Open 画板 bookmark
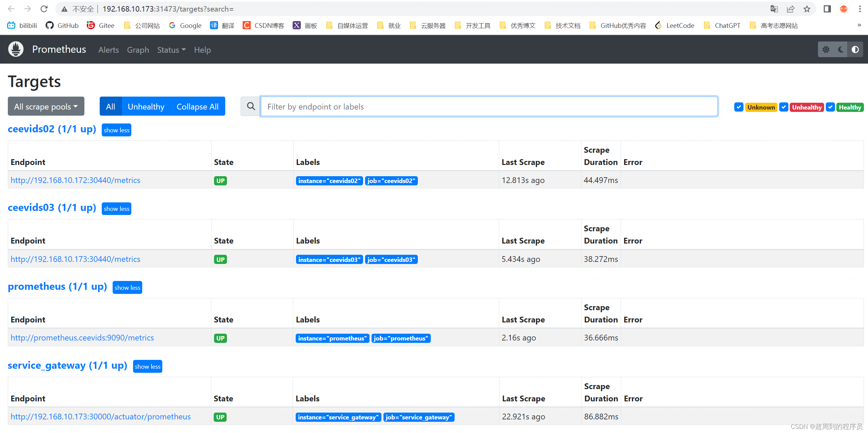This screenshot has height=433, width=868. pos(305,26)
